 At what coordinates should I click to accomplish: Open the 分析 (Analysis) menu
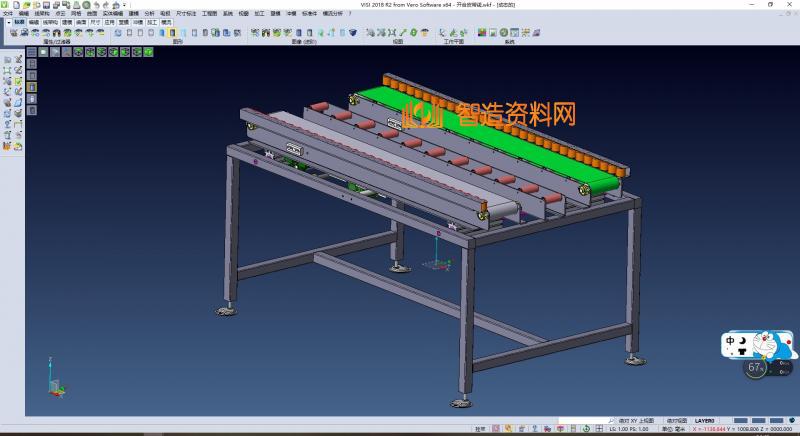pyautogui.click(x=149, y=13)
